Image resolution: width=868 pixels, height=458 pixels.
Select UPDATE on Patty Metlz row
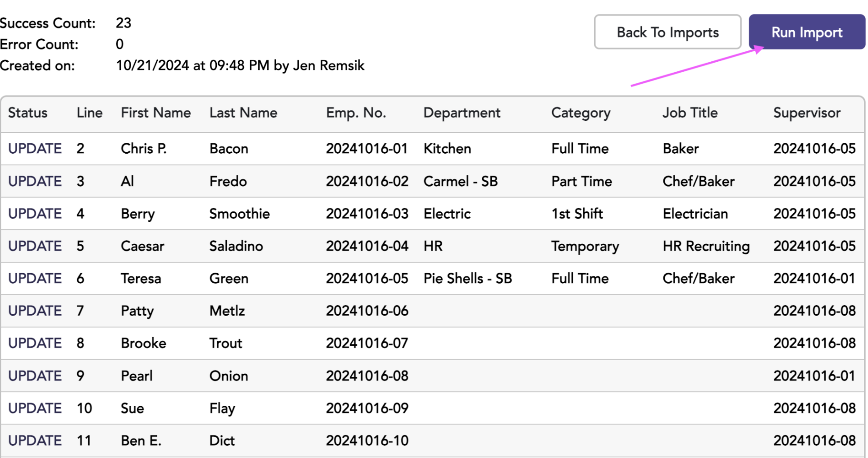coord(35,311)
